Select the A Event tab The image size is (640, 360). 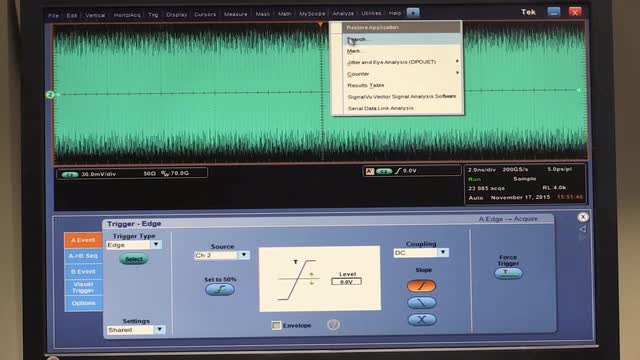click(x=83, y=240)
